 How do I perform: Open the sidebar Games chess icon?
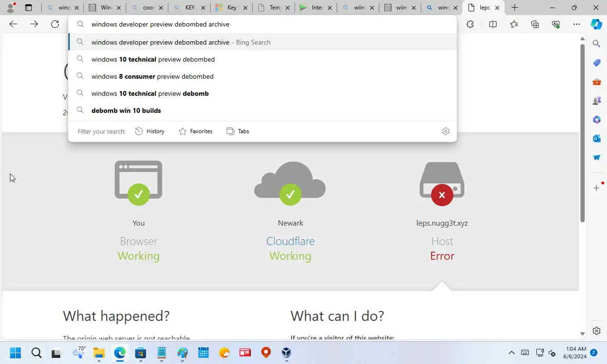(x=597, y=101)
